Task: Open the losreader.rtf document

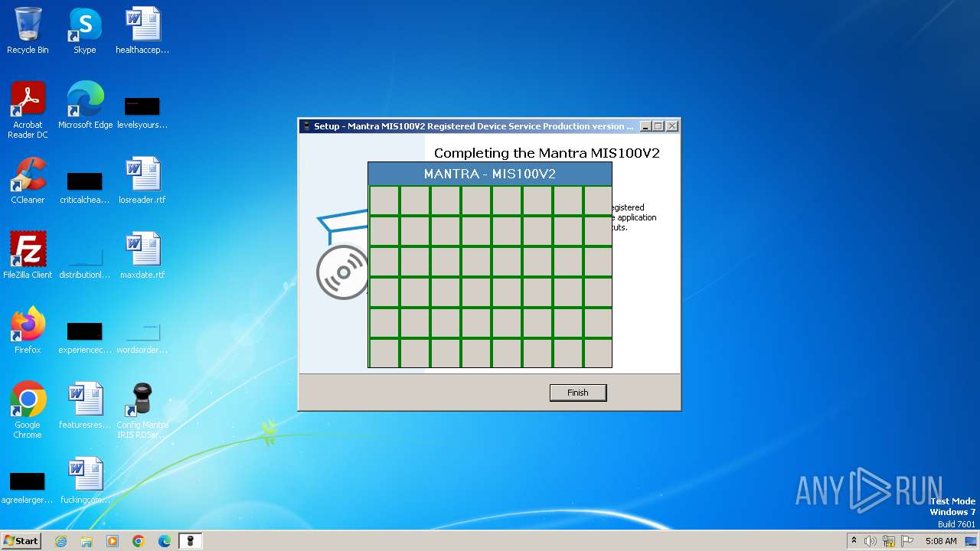Action: [x=142, y=181]
